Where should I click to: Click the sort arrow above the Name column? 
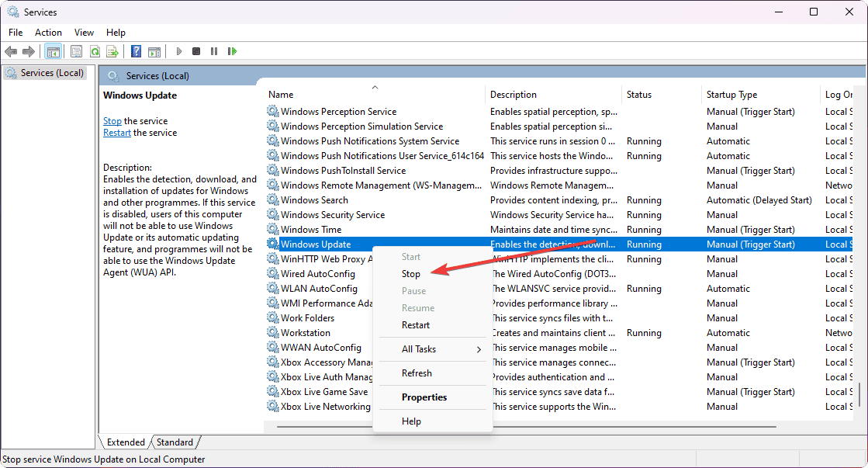(x=375, y=86)
